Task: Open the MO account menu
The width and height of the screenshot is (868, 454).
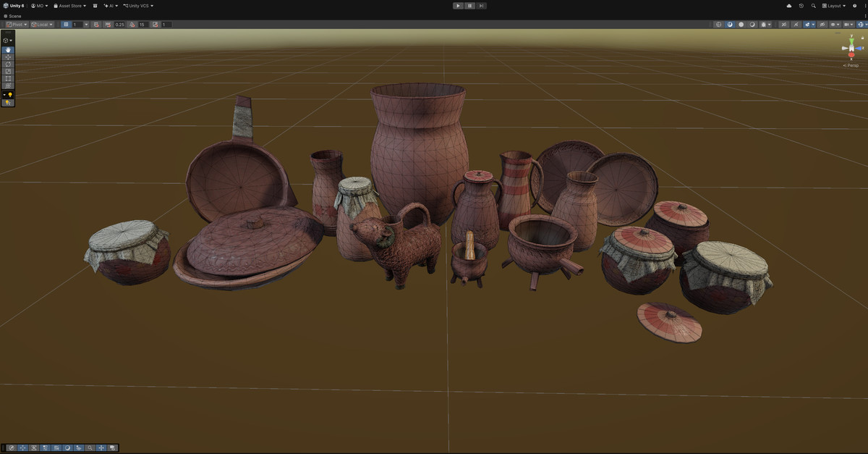Action: coord(39,6)
